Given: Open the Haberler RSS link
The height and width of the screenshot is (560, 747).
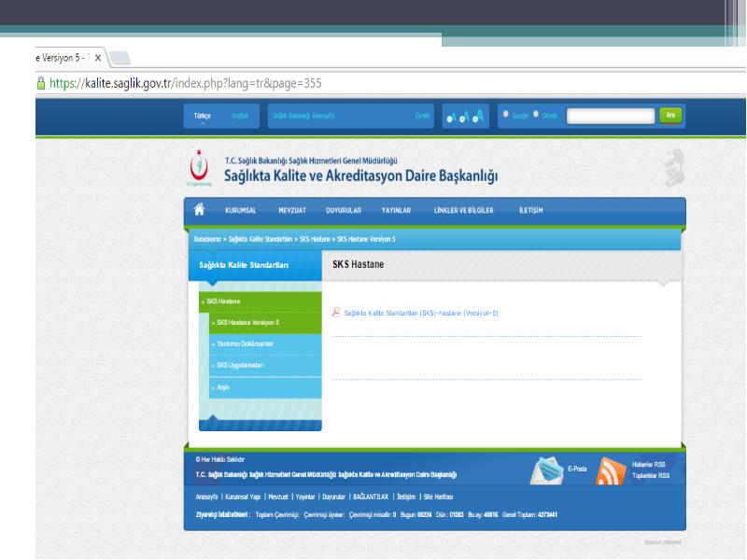Looking at the screenshot, I should (x=648, y=464).
